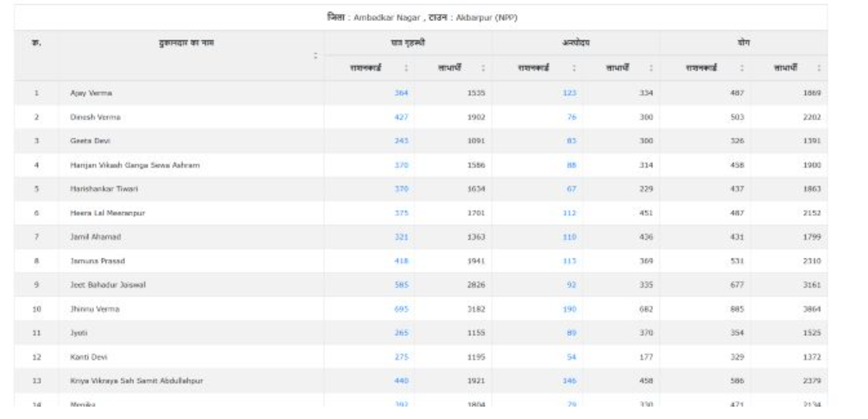
Task: Select the Jyoti shopkeeper name cell
Action: [76, 334]
